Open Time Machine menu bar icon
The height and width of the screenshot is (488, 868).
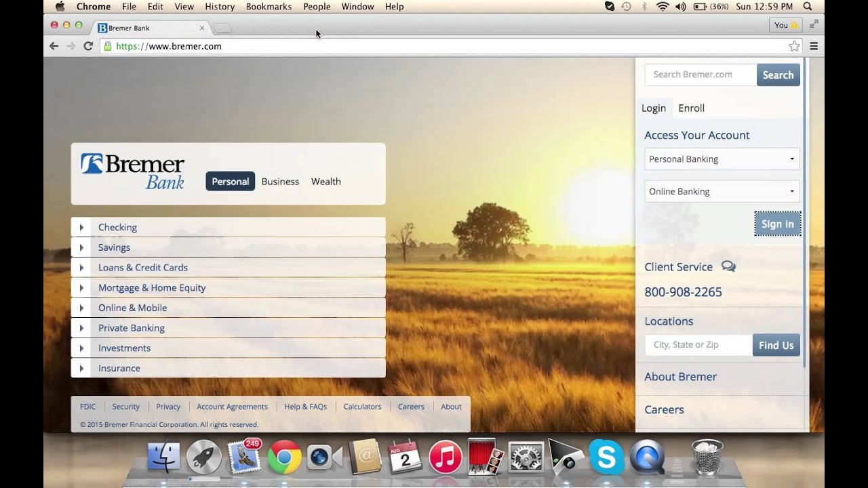(x=627, y=6)
